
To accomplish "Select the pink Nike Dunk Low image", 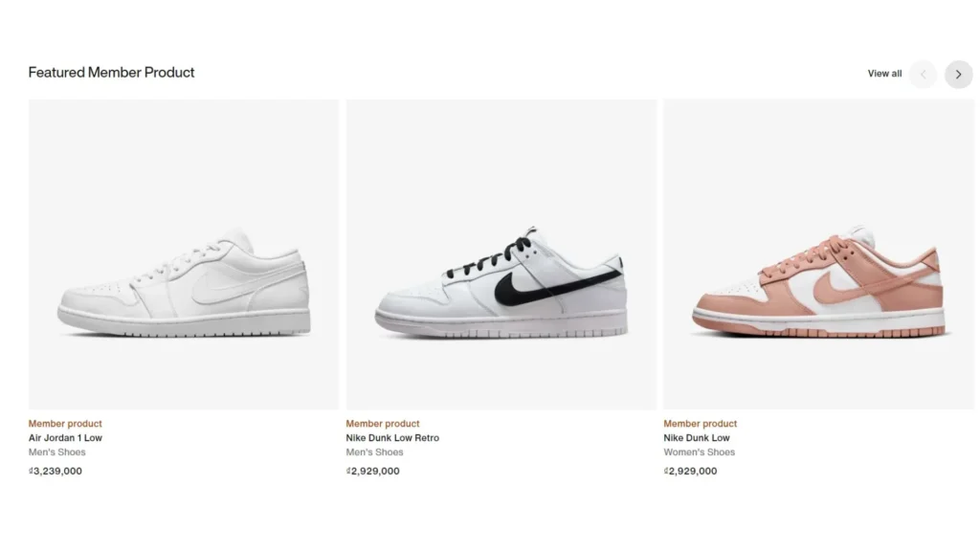I will [819, 254].
